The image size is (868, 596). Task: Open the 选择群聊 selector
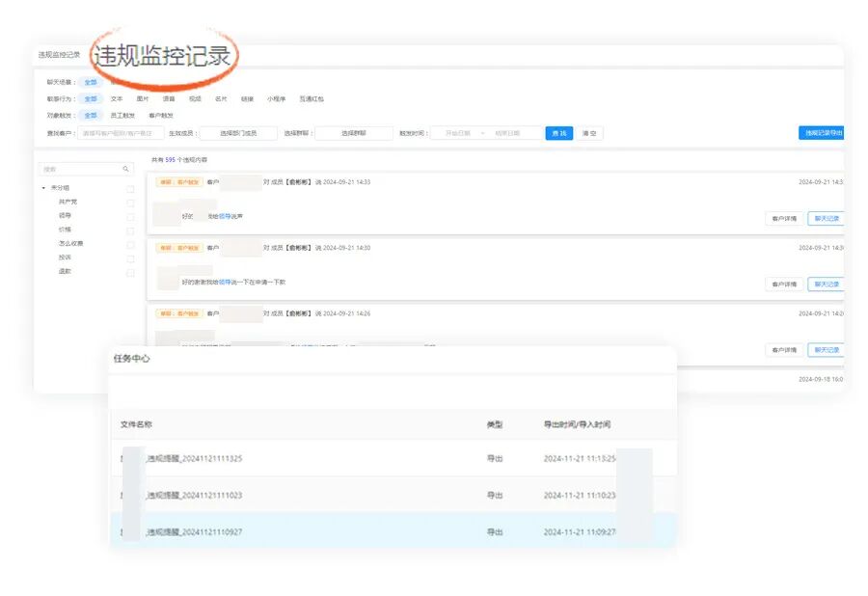(x=353, y=135)
